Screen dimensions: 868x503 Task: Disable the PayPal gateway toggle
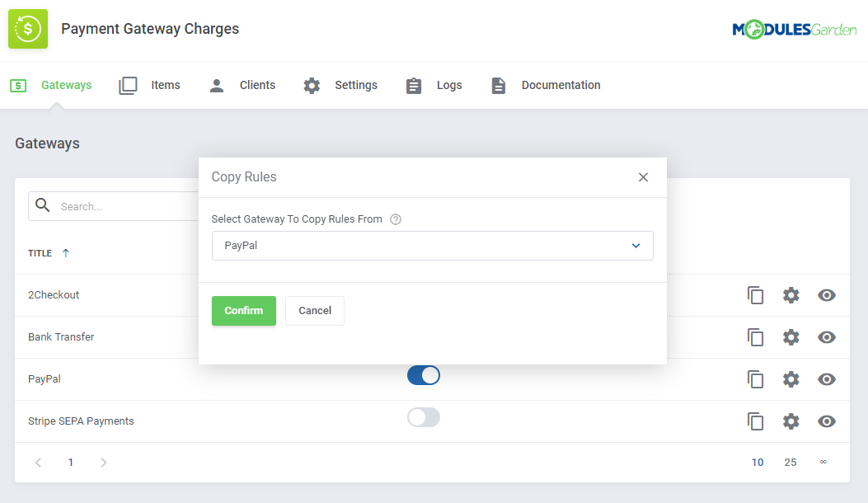424,375
